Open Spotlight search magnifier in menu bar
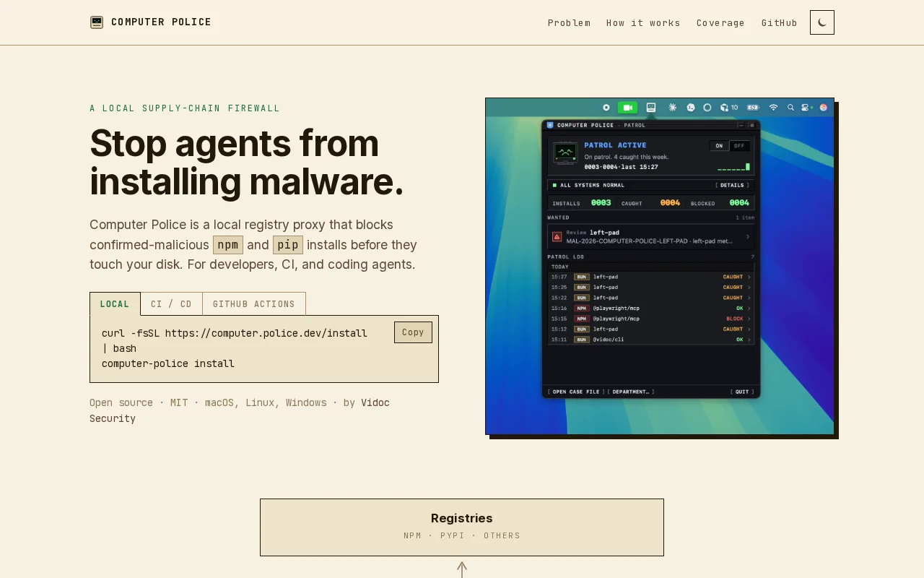The height and width of the screenshot is (578, 924). (x=790, y=108)
